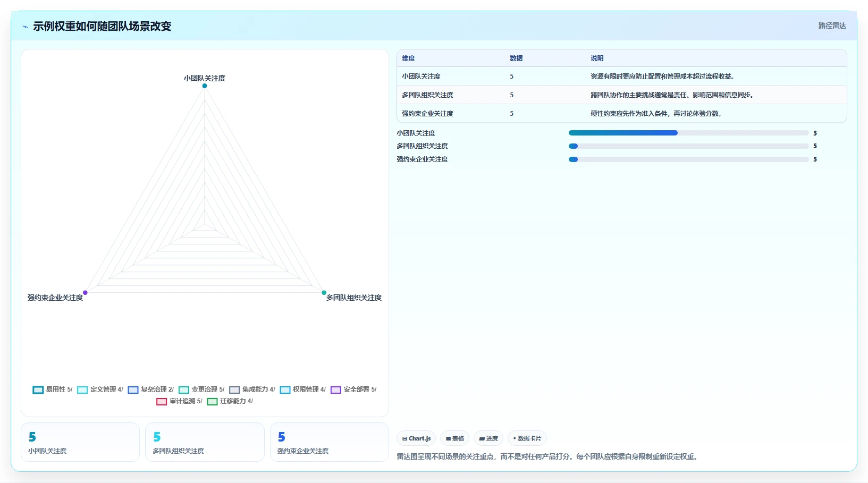Open the 多团队组织关注度 data card

click(x=205, y=442)
